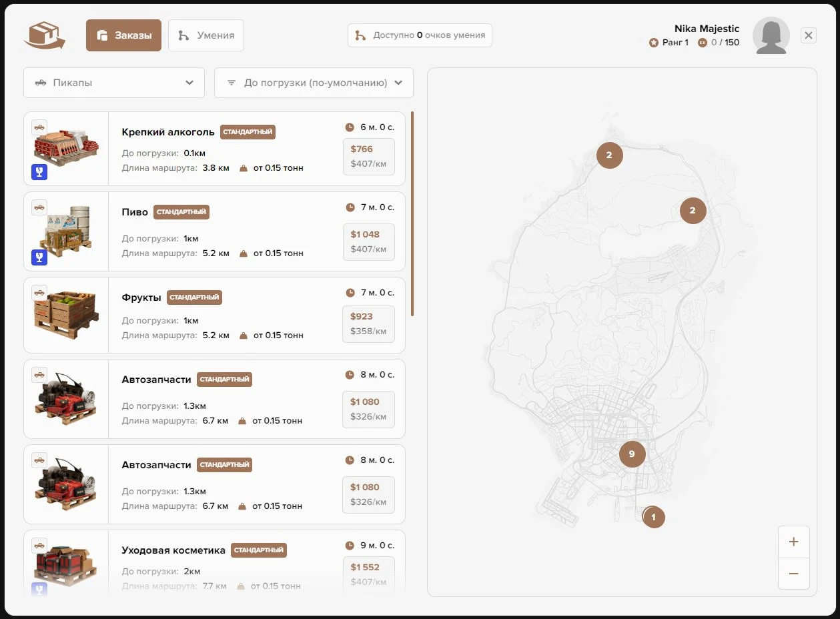Click the fragile glass icon on Крепкий алкоголь
Image resolution: width=840 pixels, height=619 pixels.
[39, 173]
